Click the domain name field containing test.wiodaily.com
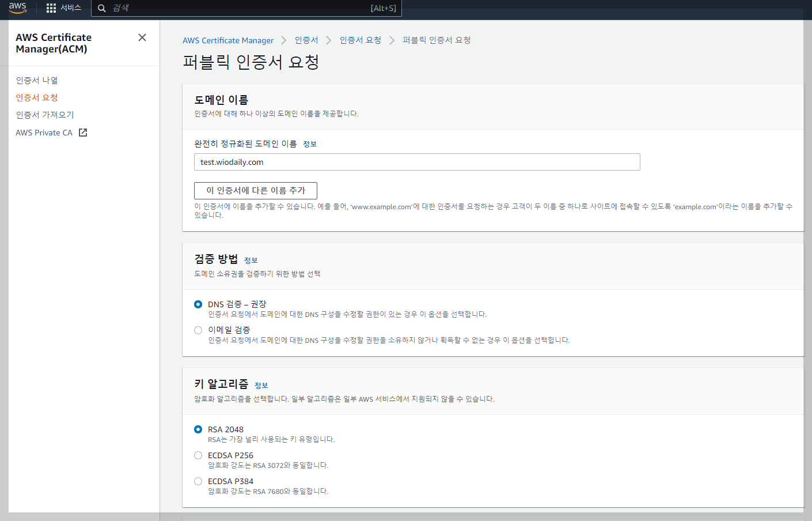This screenshot has width=812, height=521. (417, 162)
